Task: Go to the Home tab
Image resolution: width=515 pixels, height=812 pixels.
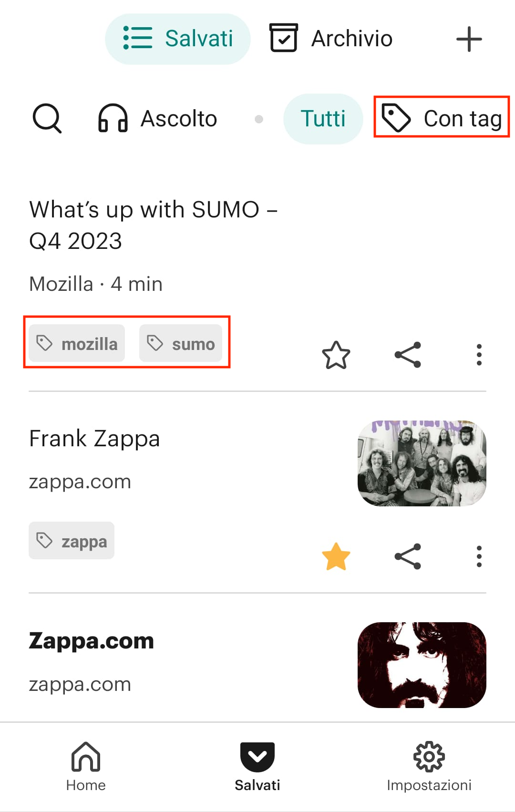Action: click(86, 766)
